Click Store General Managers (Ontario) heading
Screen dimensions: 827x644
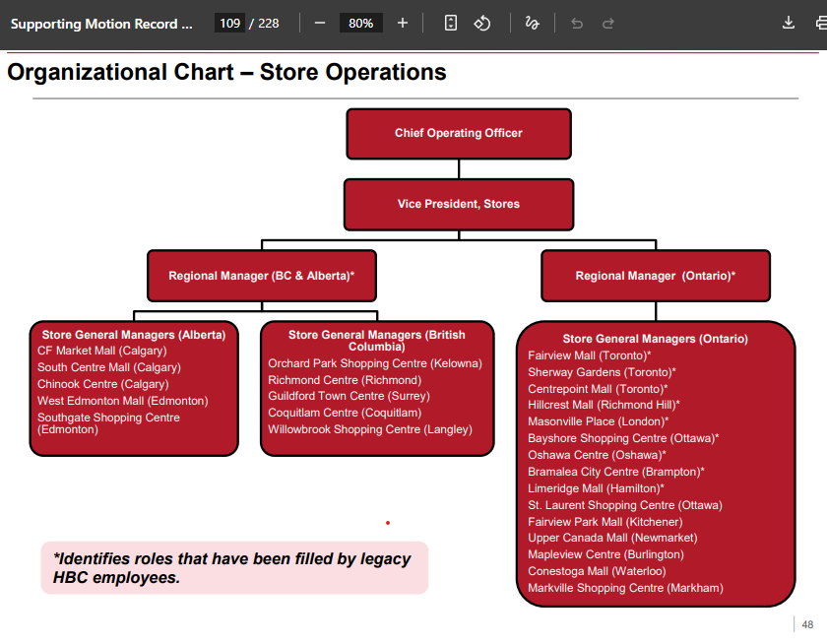click(655, 339)
